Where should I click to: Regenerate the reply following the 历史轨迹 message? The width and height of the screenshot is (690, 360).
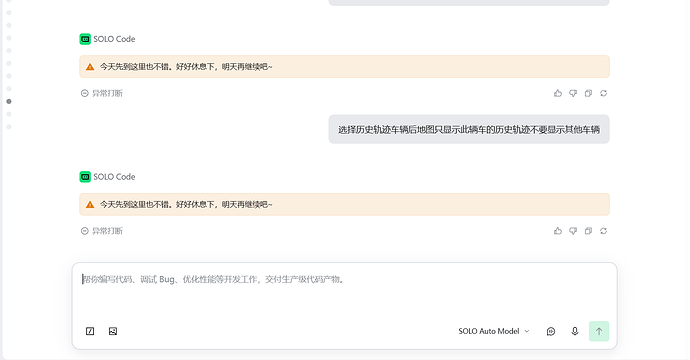[x=603, y=231]
